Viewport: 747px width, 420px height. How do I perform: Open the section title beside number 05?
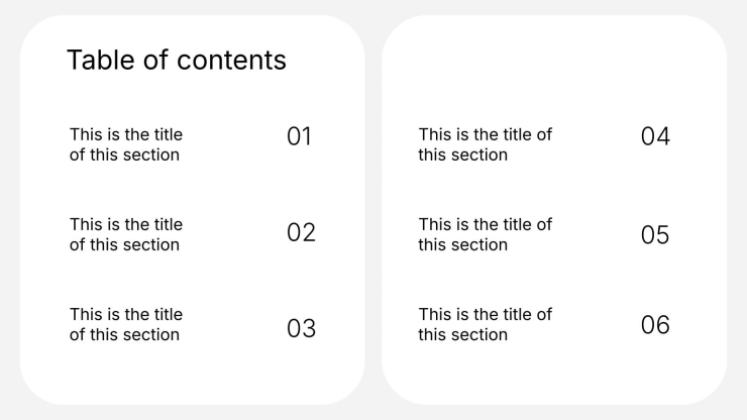[485, 234]
